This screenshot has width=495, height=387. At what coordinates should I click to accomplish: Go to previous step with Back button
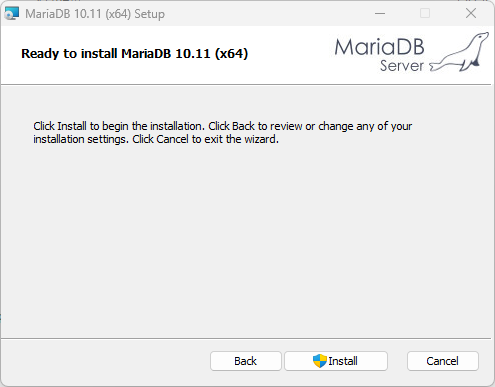(x=246, y=361)
